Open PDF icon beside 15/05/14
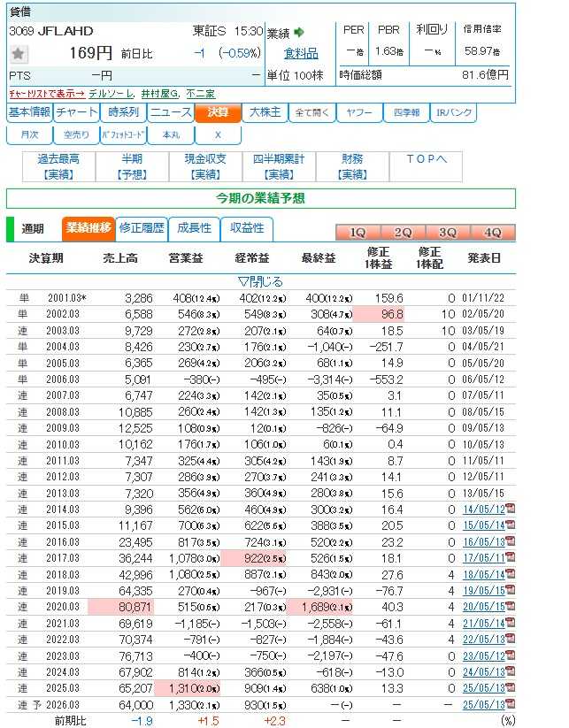This screenshot has height=728, width=569. (511, 525)
